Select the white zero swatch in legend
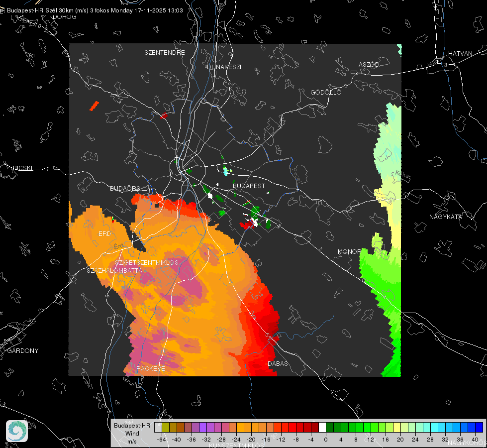Viewport: 487px width, 448px height. pos(322,427)
